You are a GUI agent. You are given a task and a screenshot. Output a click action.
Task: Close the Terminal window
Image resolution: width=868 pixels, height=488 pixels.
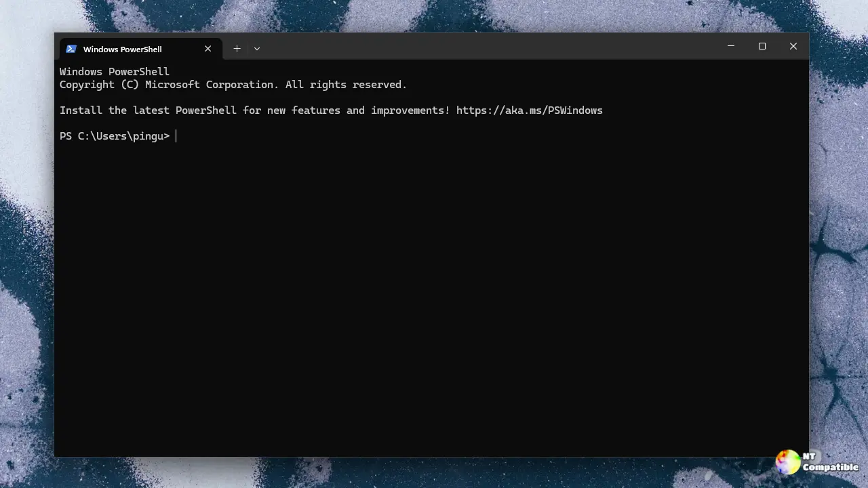coord(793,46)
